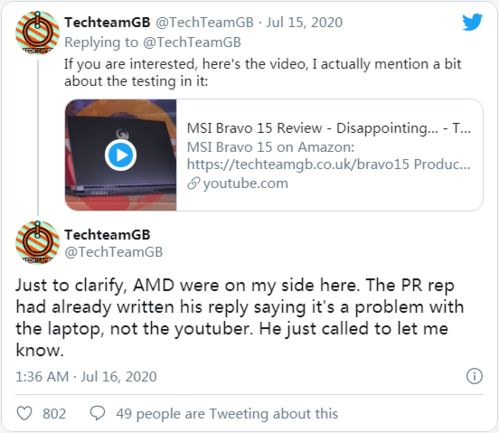Viewport: 499px width, 433px height.
Task: Open '49 people are Tweeting about this'
Action: [227, 414]
